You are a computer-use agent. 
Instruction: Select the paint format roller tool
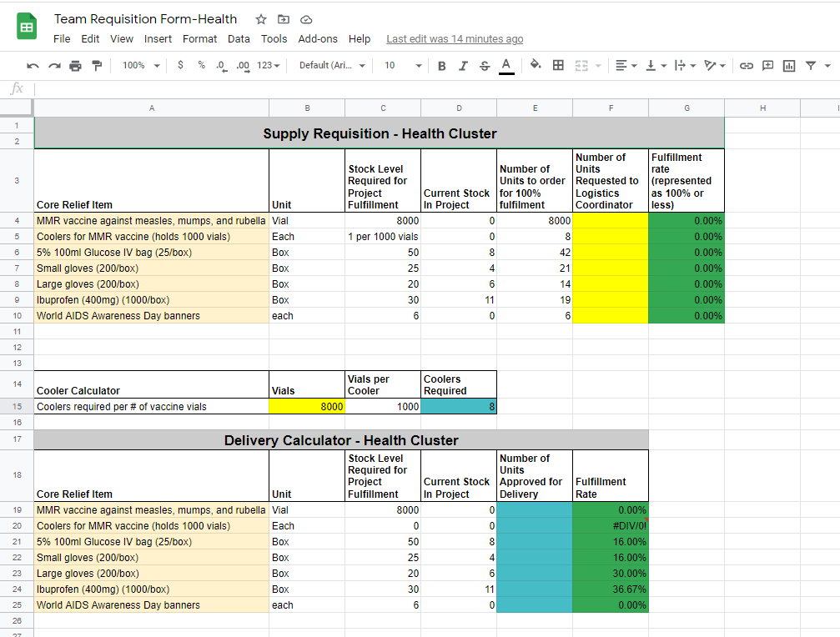click(97, 65)
